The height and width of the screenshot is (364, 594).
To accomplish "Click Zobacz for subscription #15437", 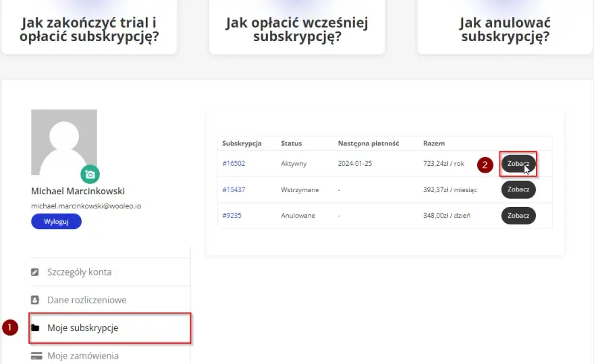I will pyautogui.click(x=518, y=189).
